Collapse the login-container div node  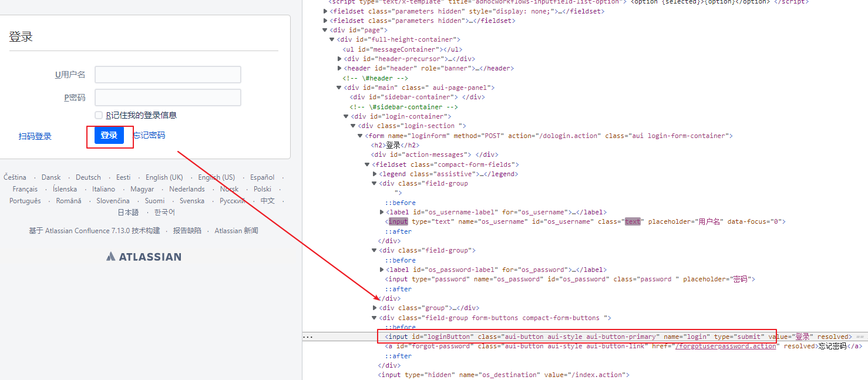tap(346, 116)
